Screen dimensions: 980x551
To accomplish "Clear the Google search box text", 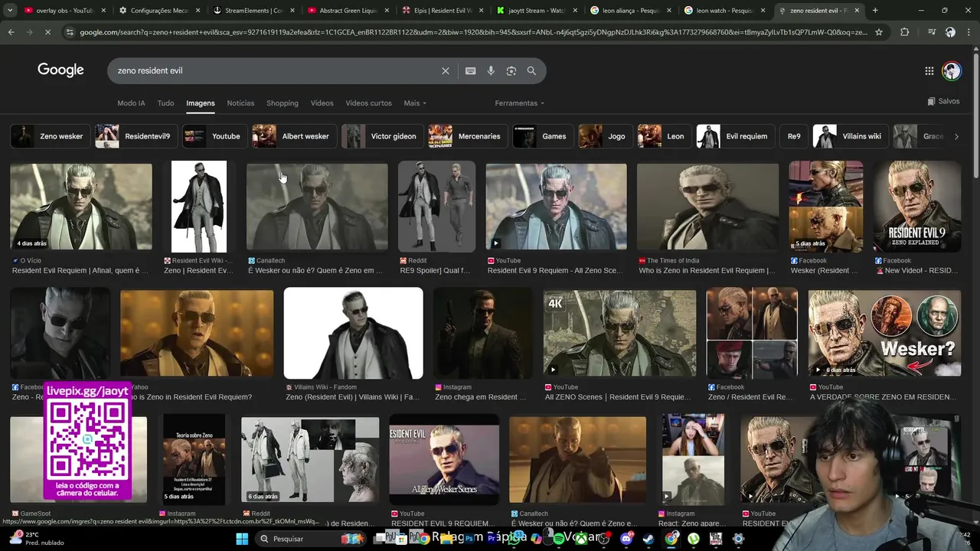I will pos(446,70).
